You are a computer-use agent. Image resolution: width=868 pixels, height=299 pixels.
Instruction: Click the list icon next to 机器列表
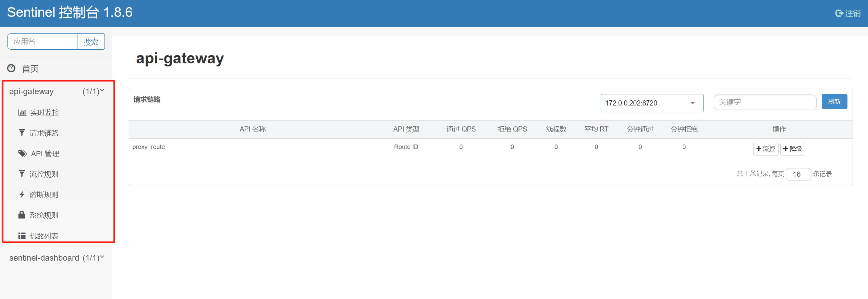pyautogui.click(x=22, y=236)
